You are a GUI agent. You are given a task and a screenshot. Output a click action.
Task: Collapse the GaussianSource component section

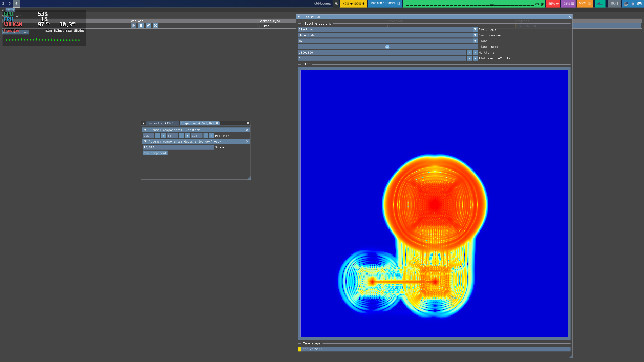coord(145,142)
